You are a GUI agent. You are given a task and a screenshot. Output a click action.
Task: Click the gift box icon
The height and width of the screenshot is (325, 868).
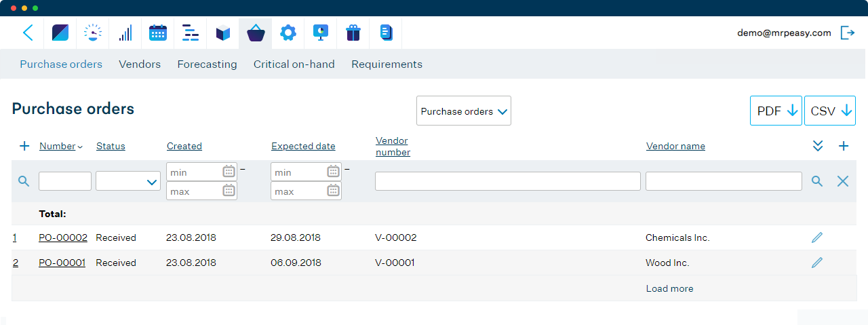click(353, 33)
